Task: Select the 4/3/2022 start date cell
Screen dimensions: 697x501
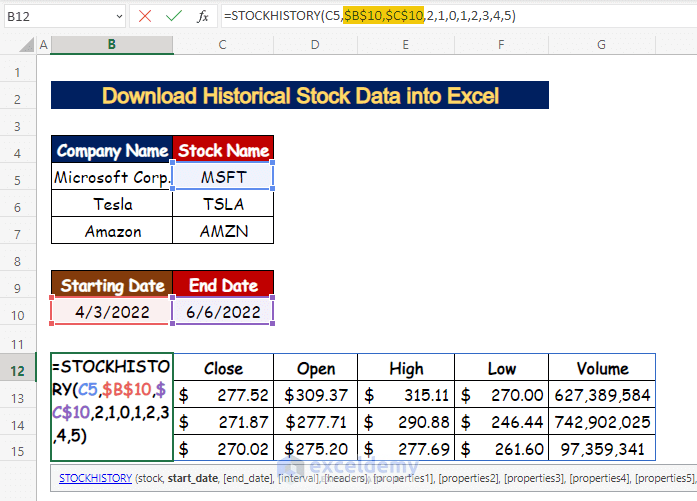Action: pos(112,311)
